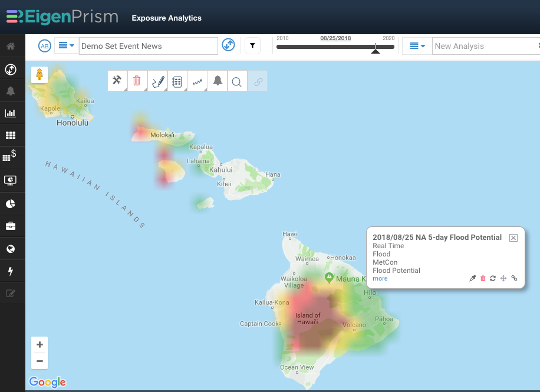Screen dimensions: 540x392
Task: Click the more link in popup
Action: click(380, 278)
